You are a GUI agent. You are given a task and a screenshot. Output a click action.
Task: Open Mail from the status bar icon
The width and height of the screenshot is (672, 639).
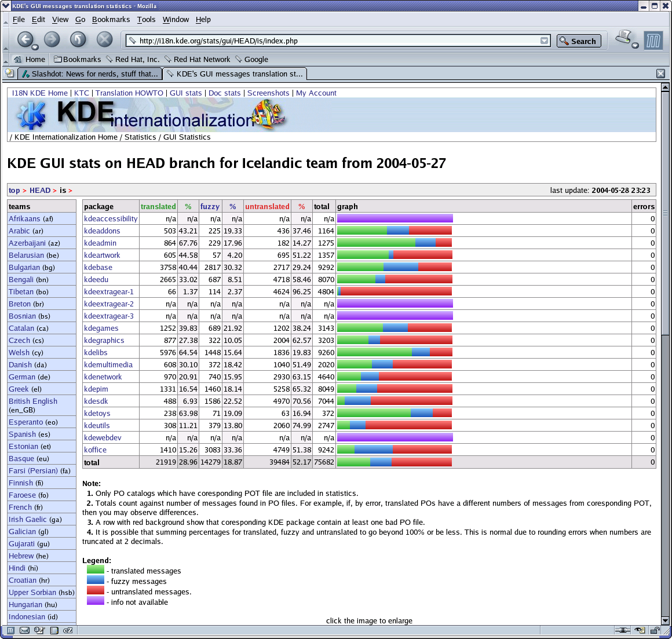[25, 630]
